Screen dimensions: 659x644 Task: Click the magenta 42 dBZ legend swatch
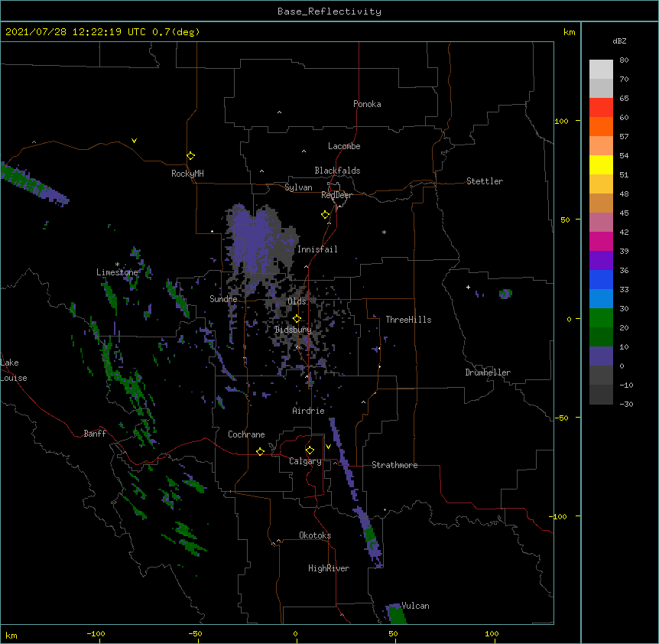601,241
